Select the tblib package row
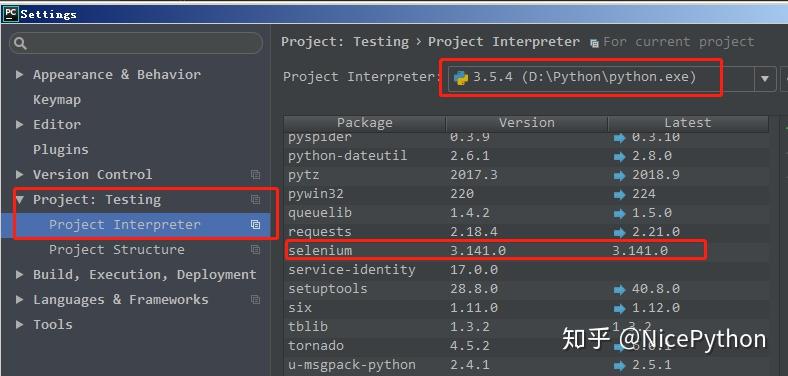 [526, 327]
